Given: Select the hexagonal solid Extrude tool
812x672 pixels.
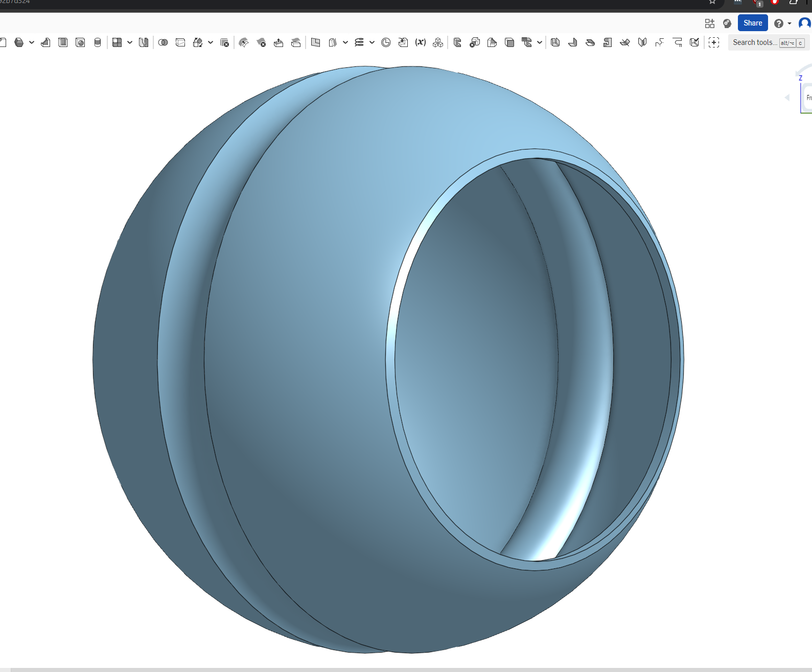Looking at the screenshot, I should tap(19, 42).
